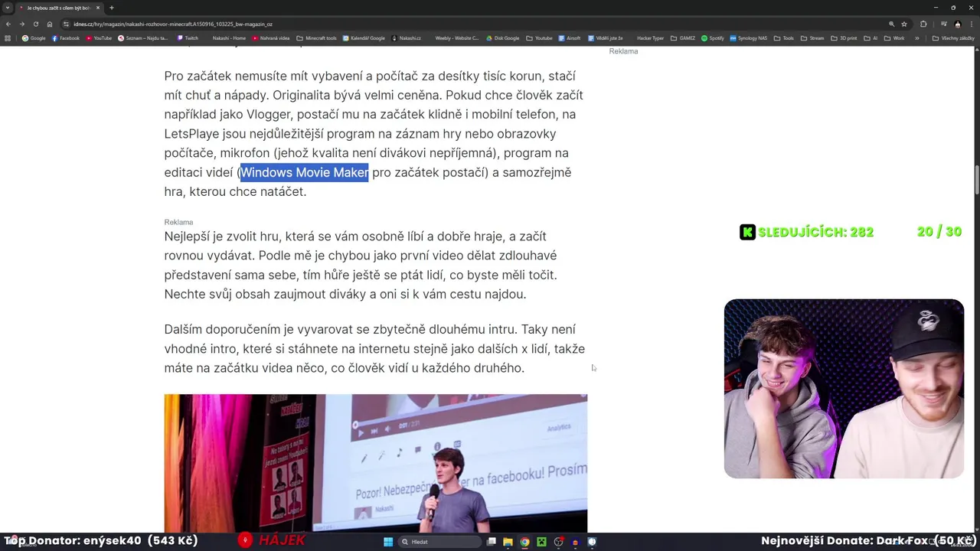
Task: Open the Minecraft tools bookmark folder
Action: pyautogui.click(x=316, y=38)
